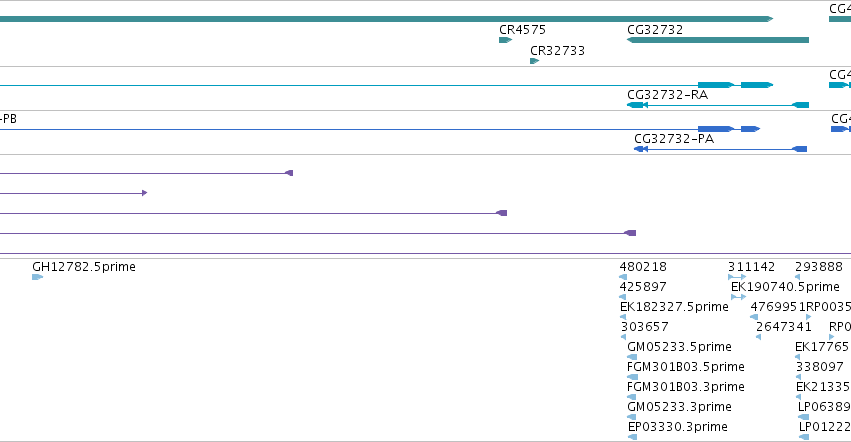Image resolution: width=851 pixels, height=442 pixels.
Task: Select the GH12782.5prime EST label
Action: click(x=84, y=267)
